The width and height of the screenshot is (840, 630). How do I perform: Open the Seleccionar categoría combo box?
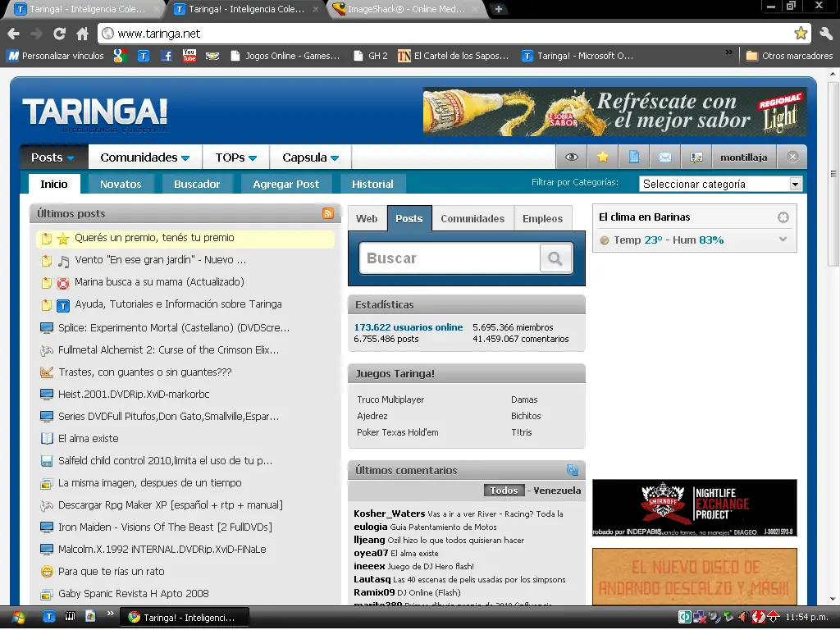(x=720, y=184)
